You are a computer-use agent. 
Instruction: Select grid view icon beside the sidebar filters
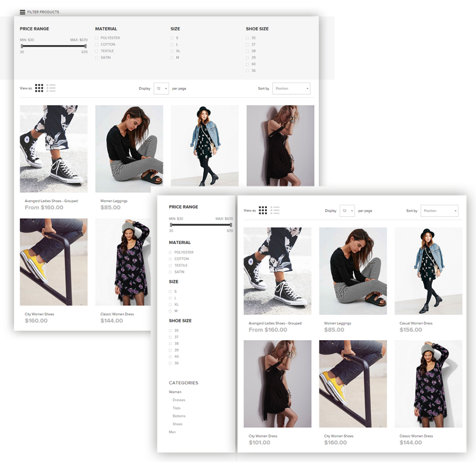click(x=263, y=210)
